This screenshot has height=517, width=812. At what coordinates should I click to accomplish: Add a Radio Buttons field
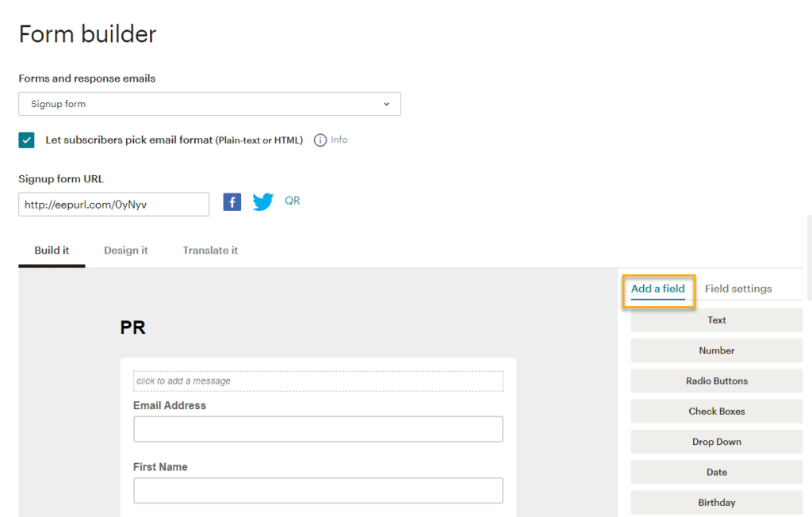717,381
